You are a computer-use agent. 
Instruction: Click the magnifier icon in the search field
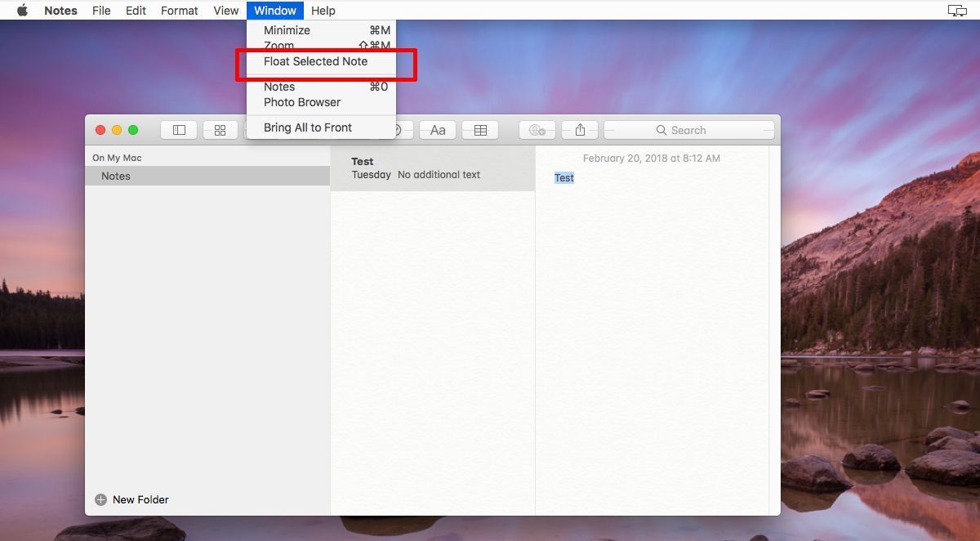tap(661, 130)
